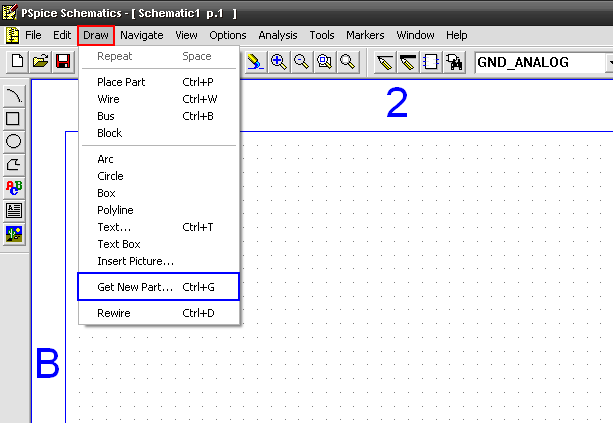Image resolution: width=613 pixels, height=423 pixels.
Task: Click the Insert Picture sidebar icon
Action: pyautogui.click(x=14, y=234)
